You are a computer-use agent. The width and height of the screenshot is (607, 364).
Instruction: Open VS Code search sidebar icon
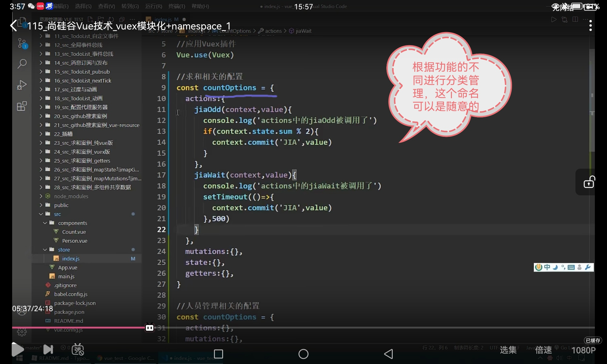[x=22, y=64]
